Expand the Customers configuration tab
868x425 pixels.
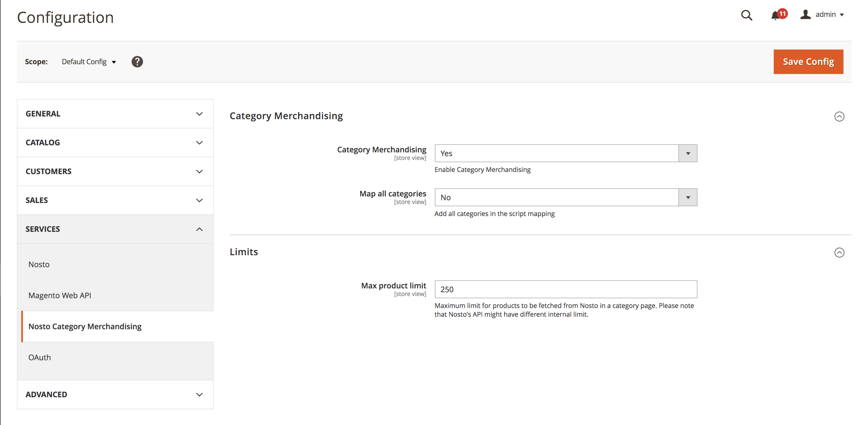tap(115, 171)
